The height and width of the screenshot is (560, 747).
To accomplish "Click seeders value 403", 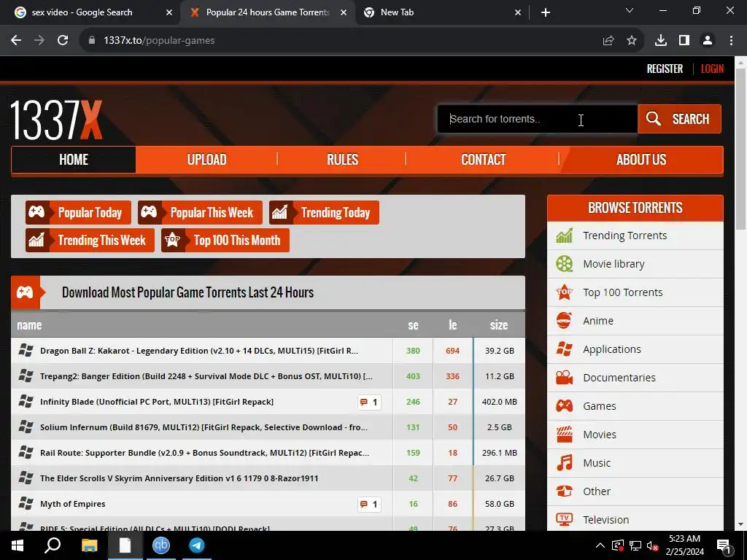I will point(413,376).
